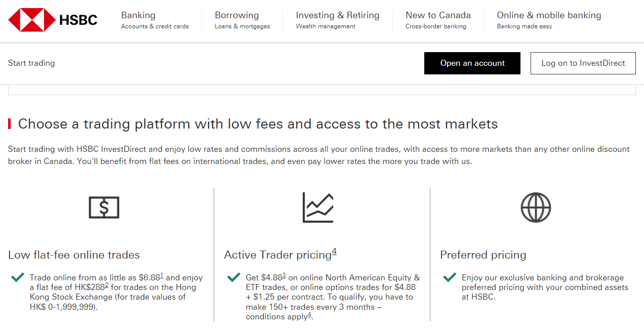The image size is (644, 332).
Task: Click the Open an account button
Action: coord(472,63)
